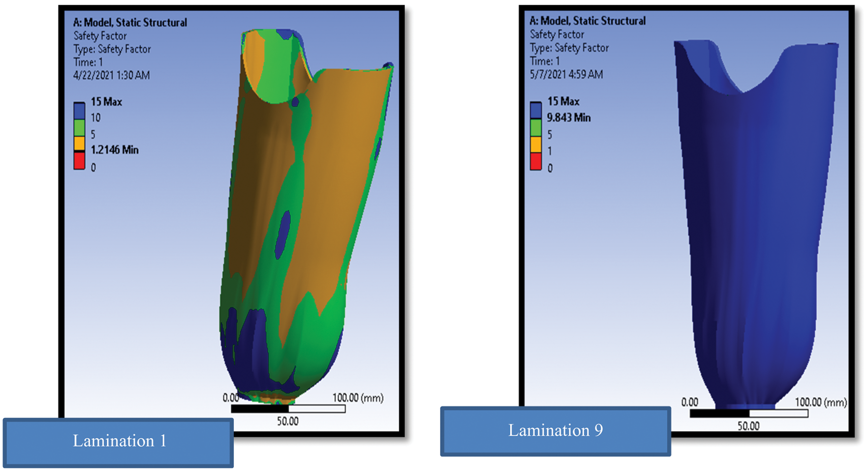Viewport: 868px width, 471px height.
Task: Pick orange legend swatch in Lamination 1 plot
Action: (79, 143)
